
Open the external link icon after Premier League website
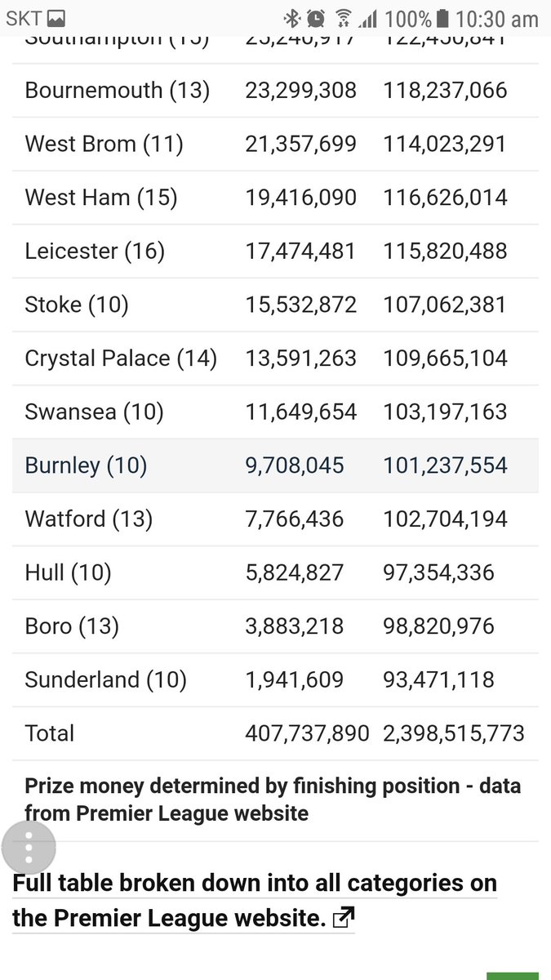coord(344,919)
